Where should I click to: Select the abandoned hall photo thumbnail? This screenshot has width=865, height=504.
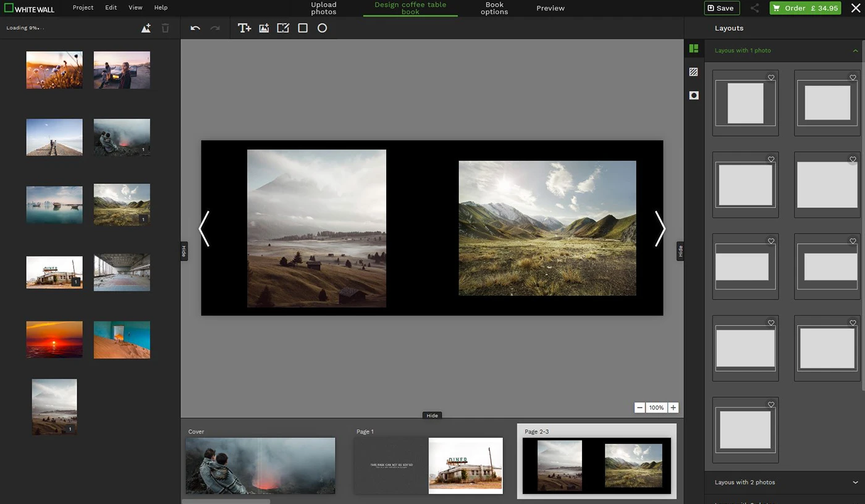coord(122,272)
